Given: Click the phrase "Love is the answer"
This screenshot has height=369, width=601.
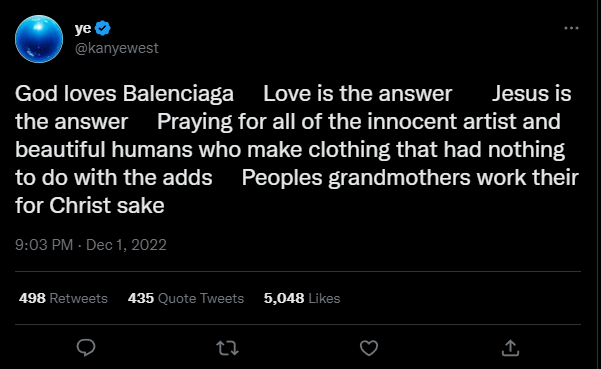Looking at the screenshot, I should pos(358,93).
